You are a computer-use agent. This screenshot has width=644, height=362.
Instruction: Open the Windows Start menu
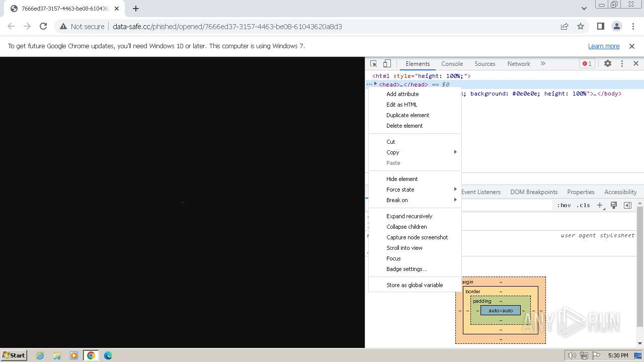click(x=14, y=355)
